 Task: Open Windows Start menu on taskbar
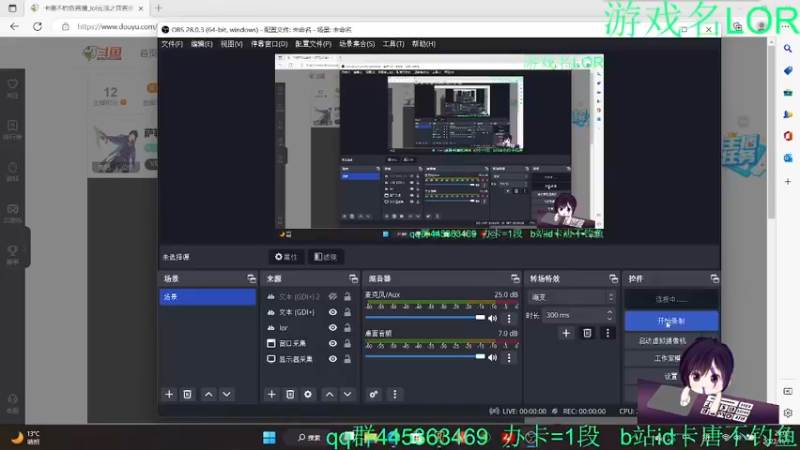(269, 437)
